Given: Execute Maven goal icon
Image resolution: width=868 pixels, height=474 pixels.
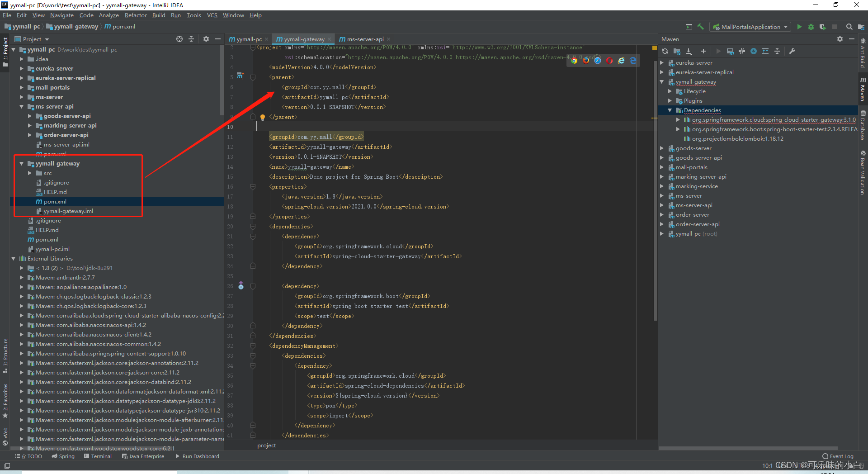Looking at the screenshot, I should click(730, 51).
